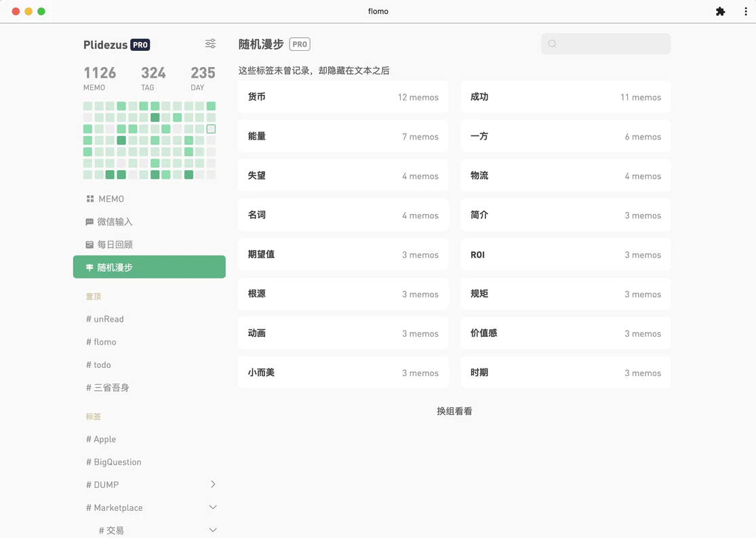This screenshot has width=756, height=538.
Task: Click the search magnifier icon
Action: pos(553,44)
